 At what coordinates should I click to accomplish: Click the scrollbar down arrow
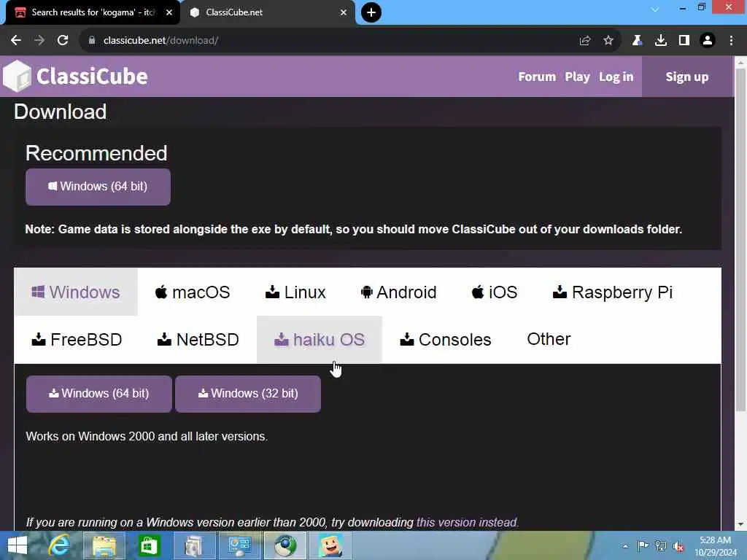pyautogui.click(x=740, y=524)
